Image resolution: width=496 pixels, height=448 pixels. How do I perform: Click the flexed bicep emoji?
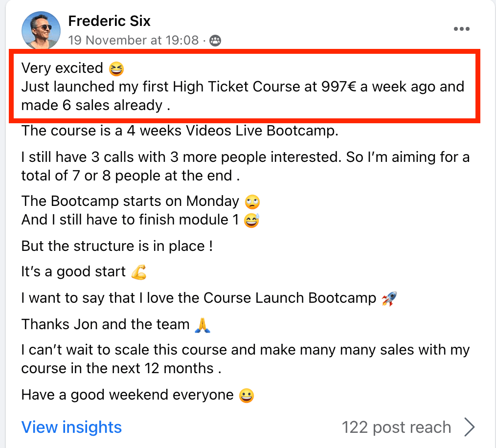coord(139,272)
